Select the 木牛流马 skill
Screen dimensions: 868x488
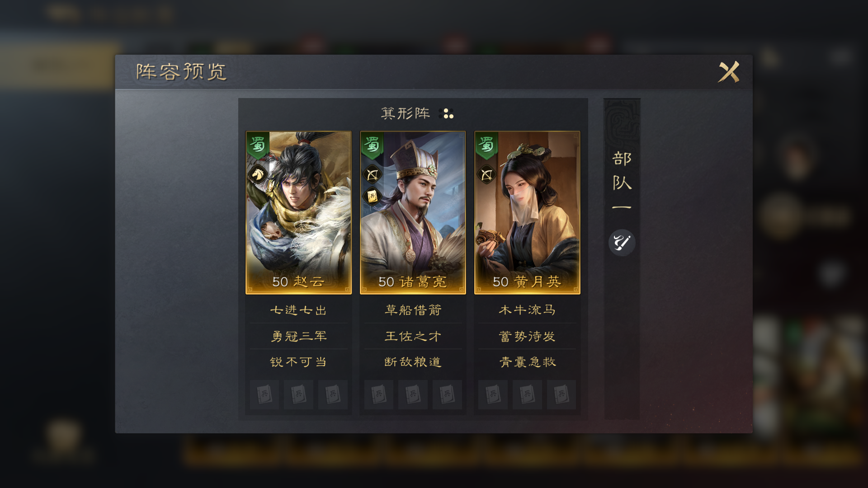click(x=527, y=310)
